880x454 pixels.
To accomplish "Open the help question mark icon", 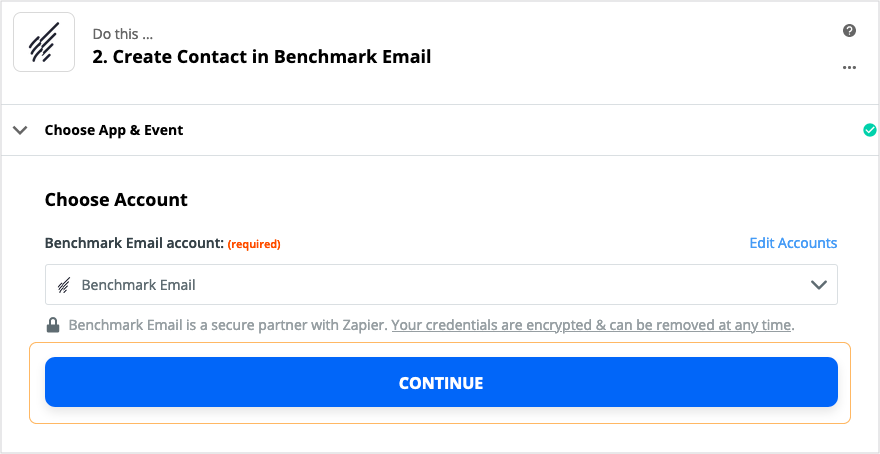I will coord(849,31).
